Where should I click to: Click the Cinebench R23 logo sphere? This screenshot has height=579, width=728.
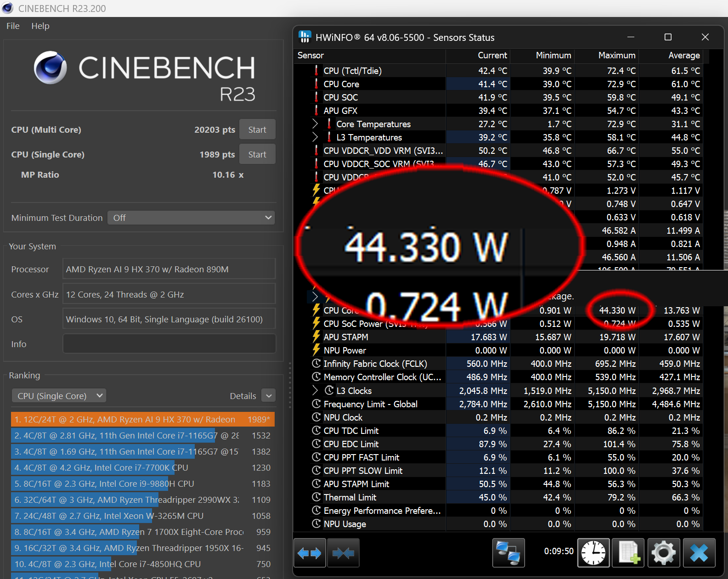[x=51, y=67]
